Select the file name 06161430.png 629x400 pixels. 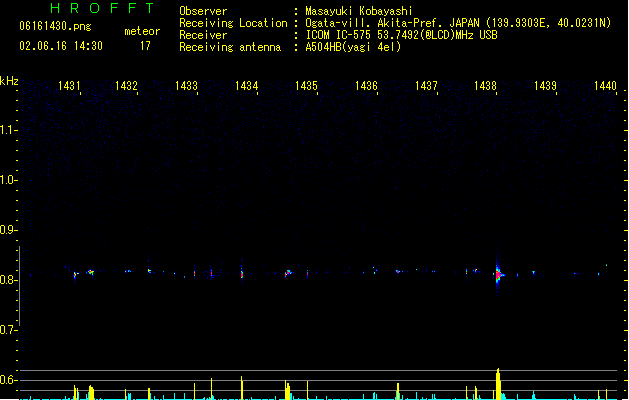[55, 26]
